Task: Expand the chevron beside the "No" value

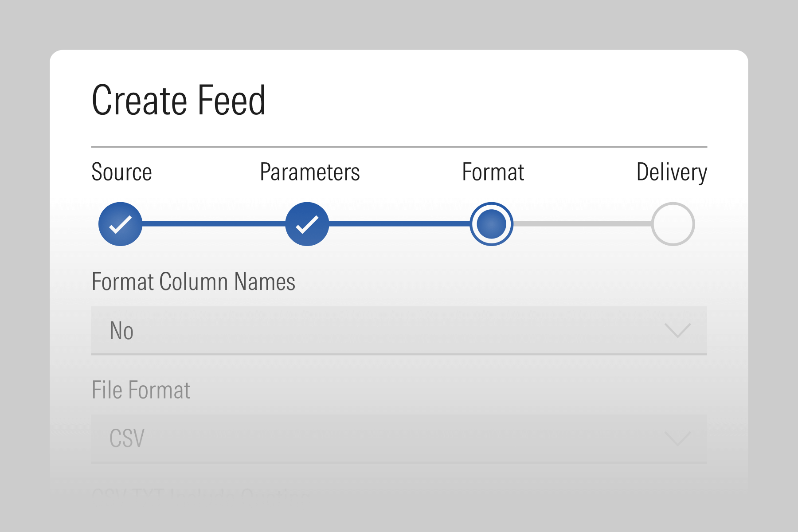Action: [x=678, y=330]
